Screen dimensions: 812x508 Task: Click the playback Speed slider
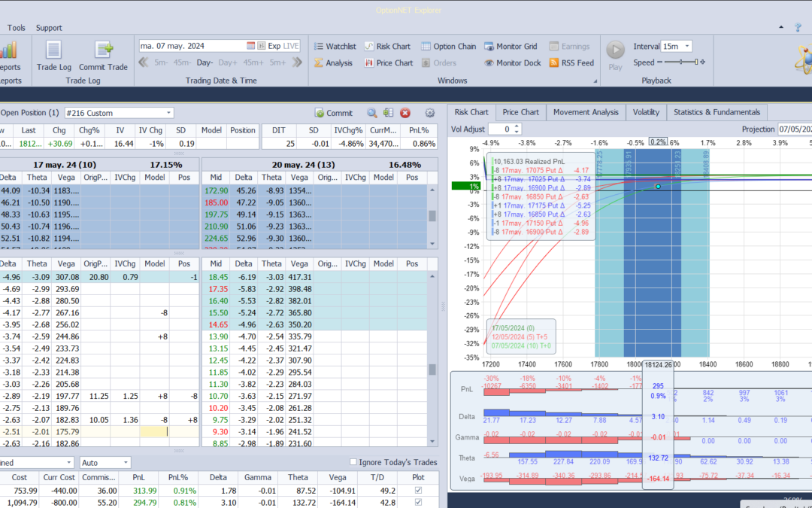click(681, 62)
